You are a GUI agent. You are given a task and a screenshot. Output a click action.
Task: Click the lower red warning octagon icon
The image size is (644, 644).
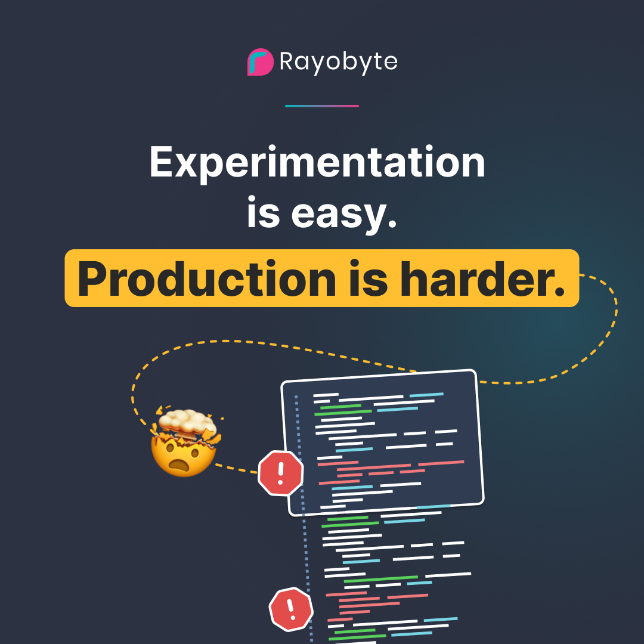(291, 609)
